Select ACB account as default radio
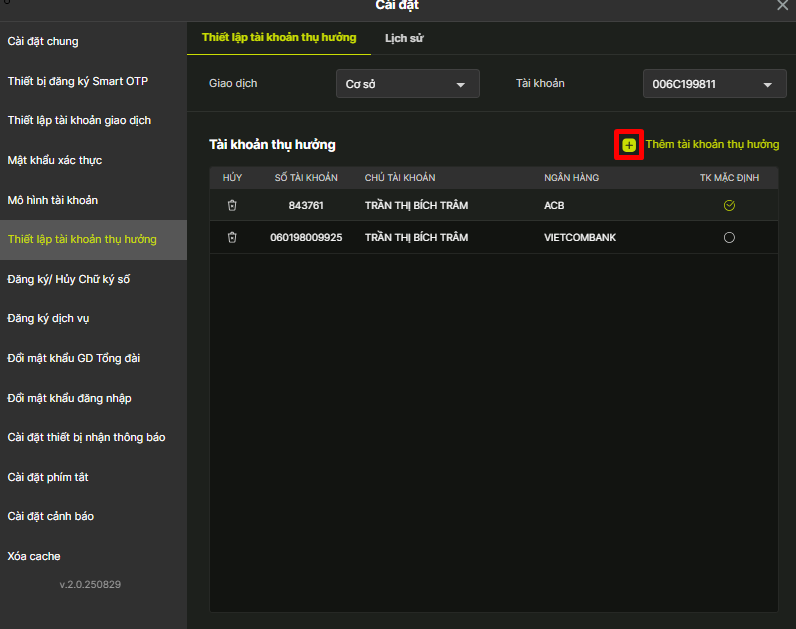Image resolution: width=796 pixels, height=629 pixels. click(x=729, y=206)
